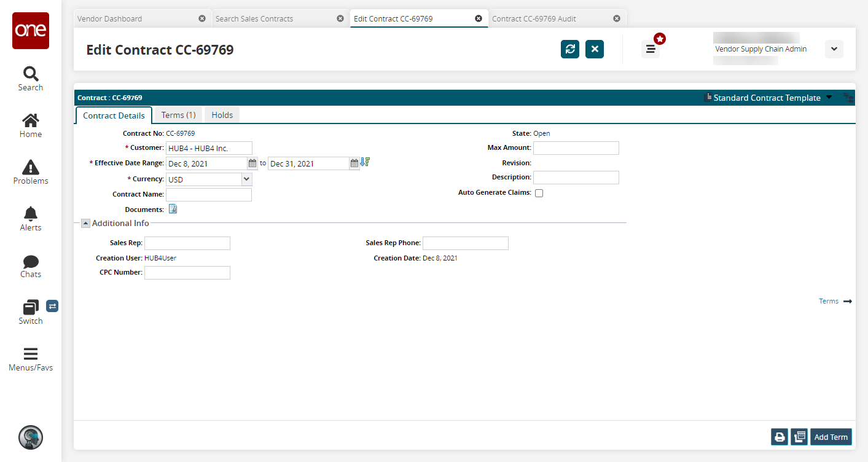Click the Description input field
Image resolution: width=868 pixels, height=462 pixels.
pos(576,178)
